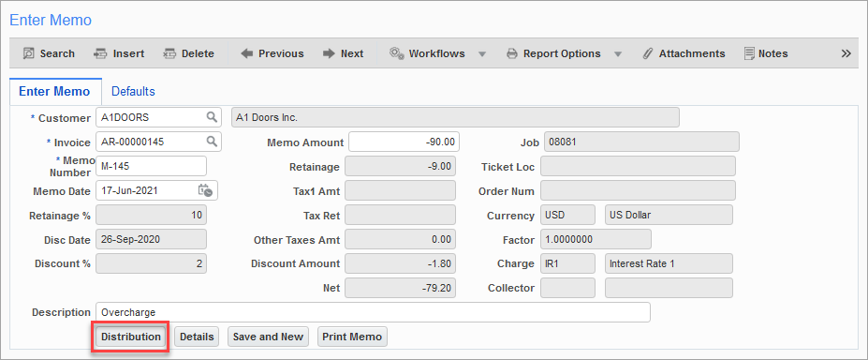Click the Print Memo button
The width and height of the screenshot is (868, 360).
coord(352,337)
